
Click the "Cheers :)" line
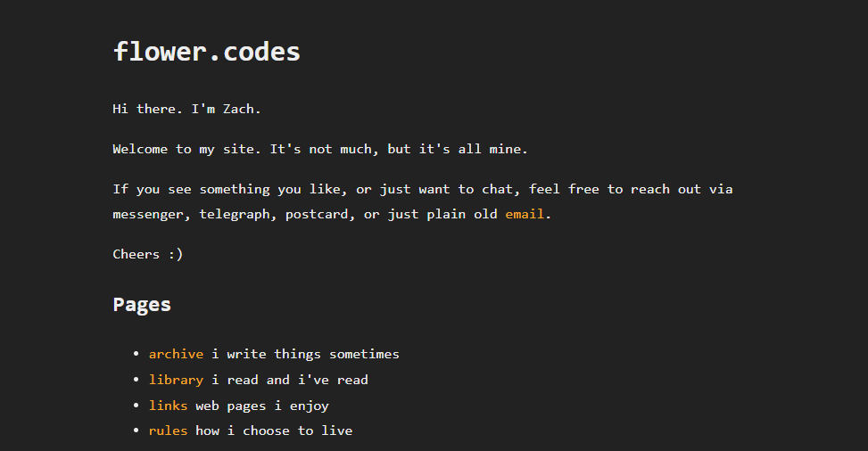click(x=148, y=255)
